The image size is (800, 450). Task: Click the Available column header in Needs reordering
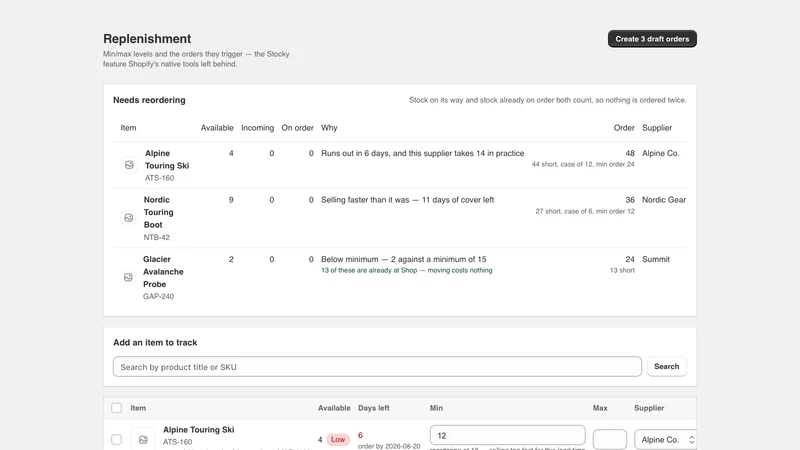click(x=217, y=128)
